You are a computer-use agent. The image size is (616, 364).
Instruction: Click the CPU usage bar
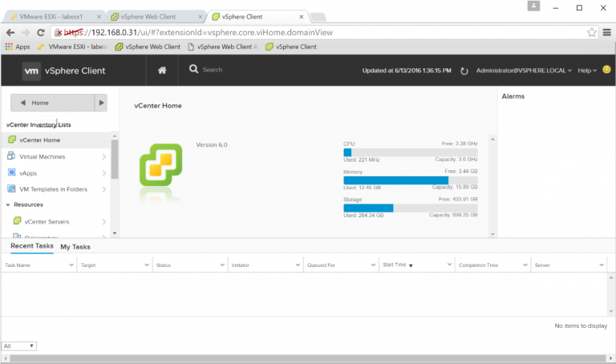[411, 152]
